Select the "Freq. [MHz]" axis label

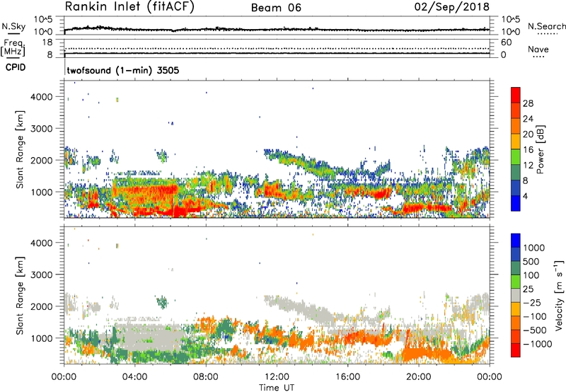[x=13, y=47]
